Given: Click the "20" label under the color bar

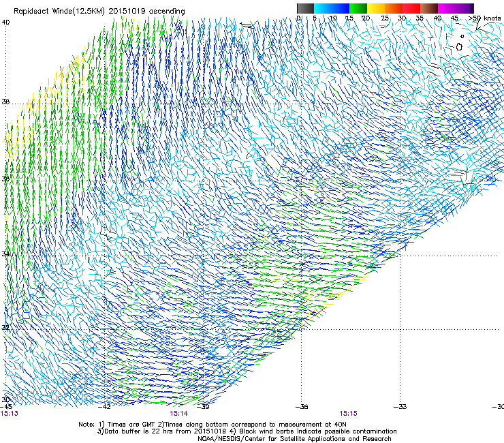Looking at the screenshot, I should pyautogui.click(x=366, y=18).
